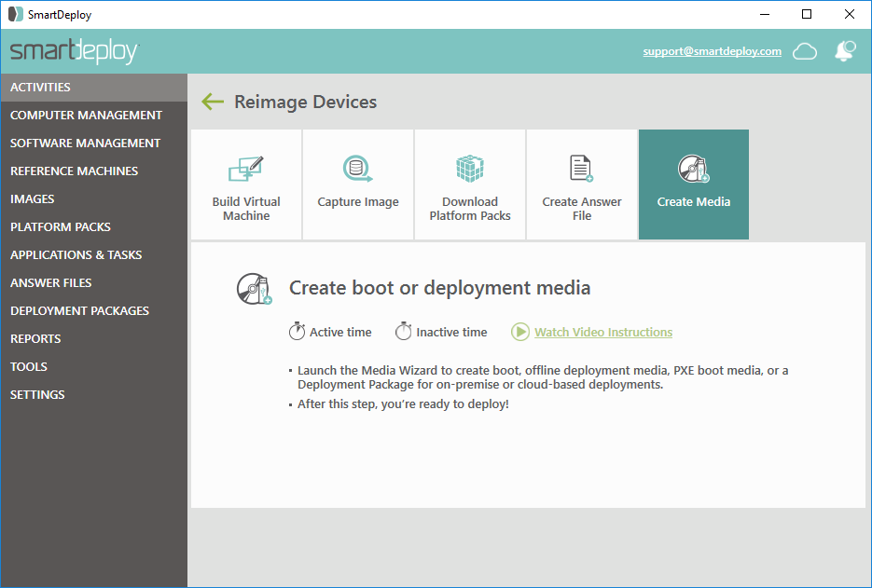The width and height of the screenshot is (872, 588).
Task: Open the cloud icon in header
Action: click(x=805, y=51)
